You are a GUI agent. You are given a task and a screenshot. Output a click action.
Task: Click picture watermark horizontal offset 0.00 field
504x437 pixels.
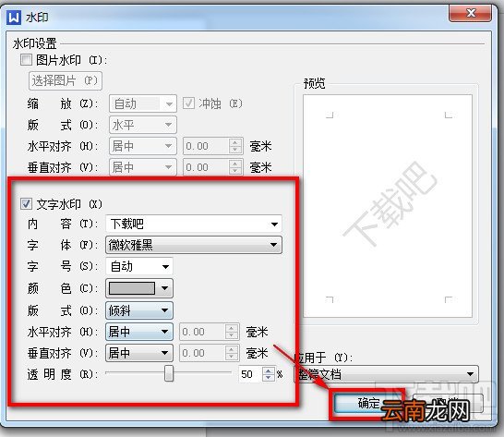[207, 146]
